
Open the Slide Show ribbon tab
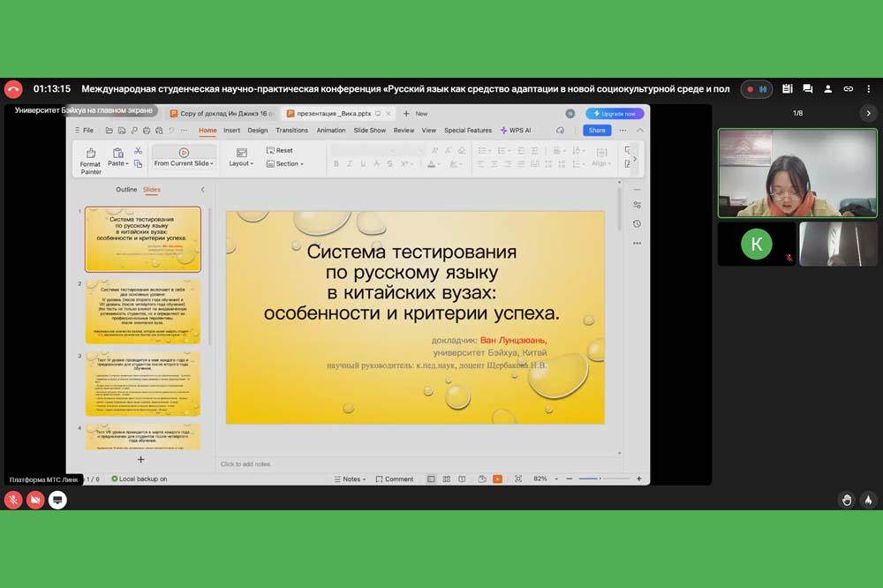pos(369,130)
